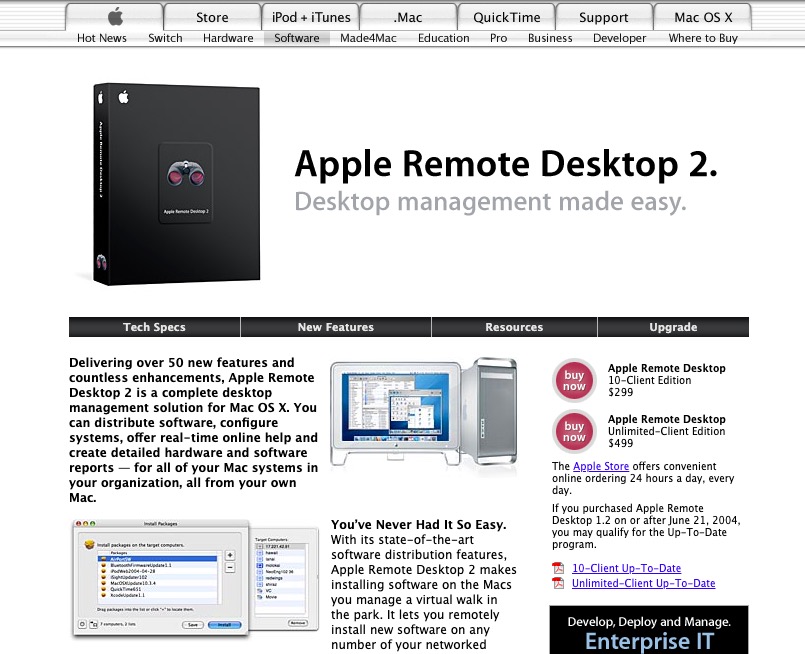
Task: Open the New Features section button
Action: pyautogui.click(x=336, y=327)
